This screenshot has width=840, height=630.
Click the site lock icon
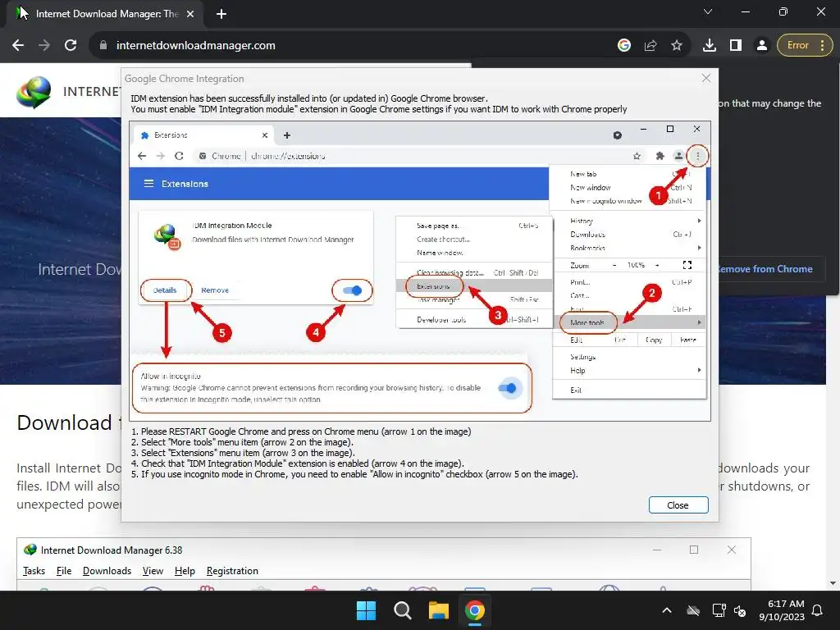(x=103, y=46)
